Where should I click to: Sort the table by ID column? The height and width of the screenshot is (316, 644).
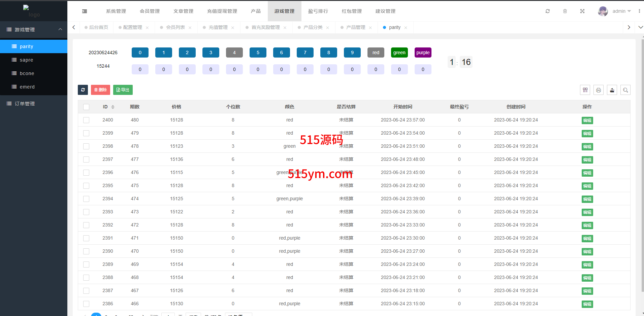(x=112, y=107)
